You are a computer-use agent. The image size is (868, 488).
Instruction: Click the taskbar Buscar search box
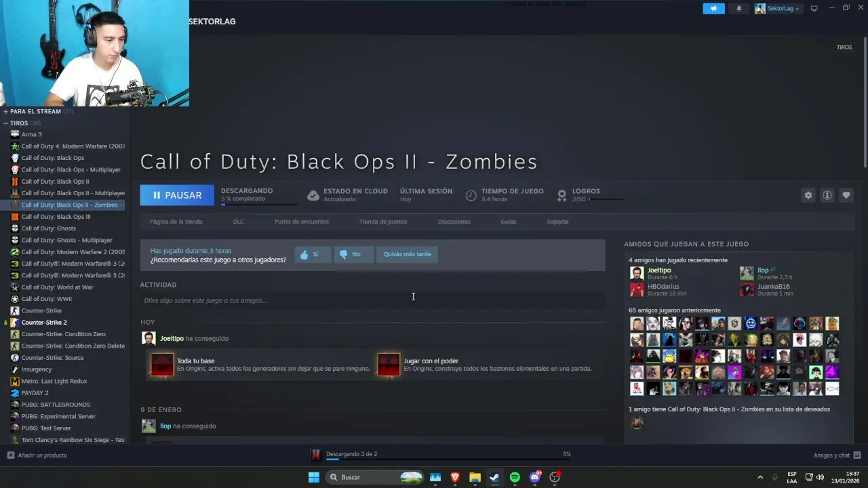pyautogui.click(x=375, y=477)
